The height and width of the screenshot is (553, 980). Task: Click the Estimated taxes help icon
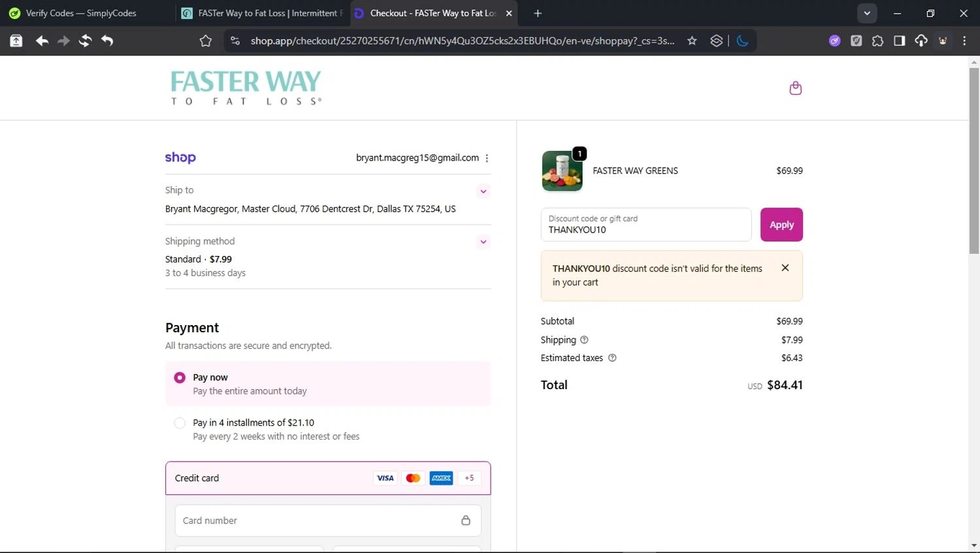point(612,358)
